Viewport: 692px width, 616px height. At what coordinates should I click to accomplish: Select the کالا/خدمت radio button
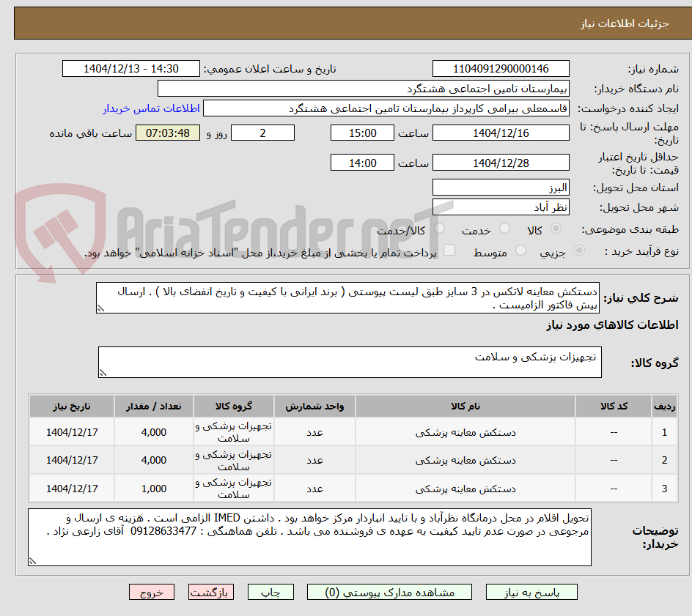click(x=439, y=228)
